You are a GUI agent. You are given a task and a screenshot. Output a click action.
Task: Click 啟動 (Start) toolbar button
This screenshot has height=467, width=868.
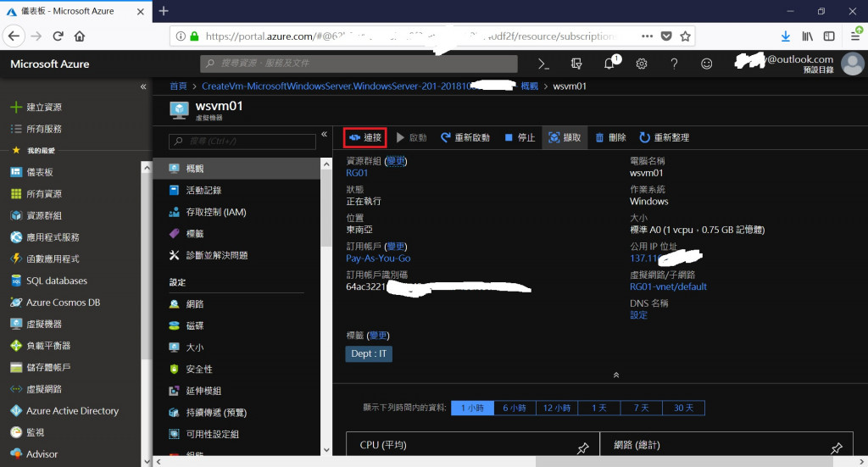tap(411, 137)
